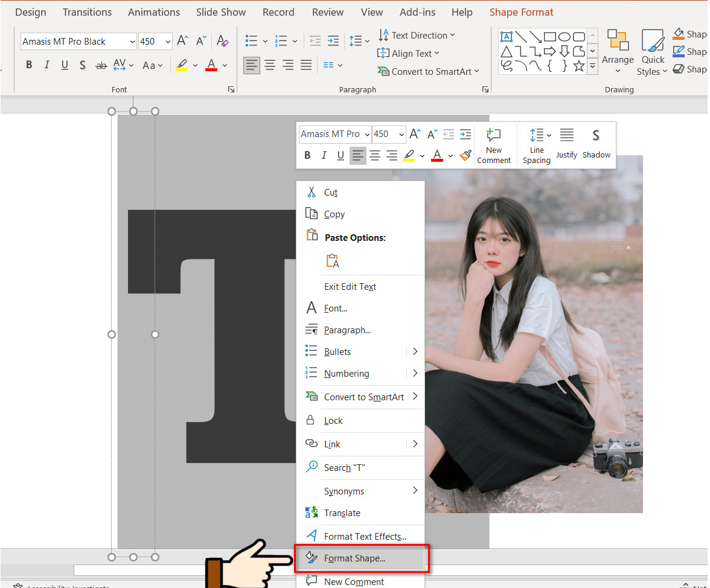The image size is (710, 588).
Task: Toggle Underline in ribbon Font group
Action: tap(65, 65)
